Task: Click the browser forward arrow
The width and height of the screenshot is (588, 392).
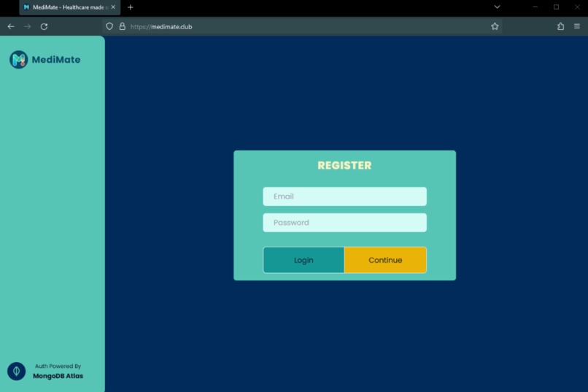Action: [x=28, y=26]
